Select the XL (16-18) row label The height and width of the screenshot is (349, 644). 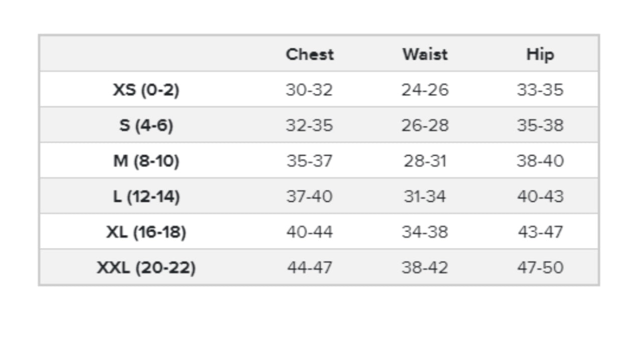point(146,232)
